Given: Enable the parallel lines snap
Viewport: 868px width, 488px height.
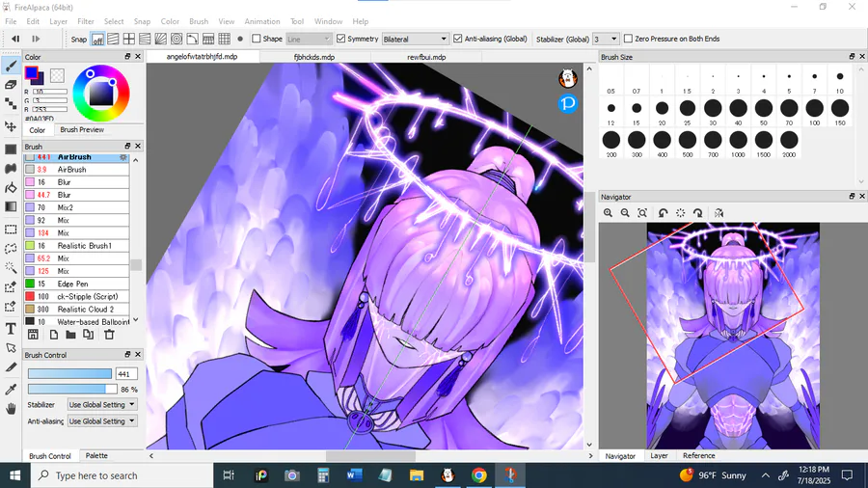Looking at the screenshot, I should coord(113,39).
